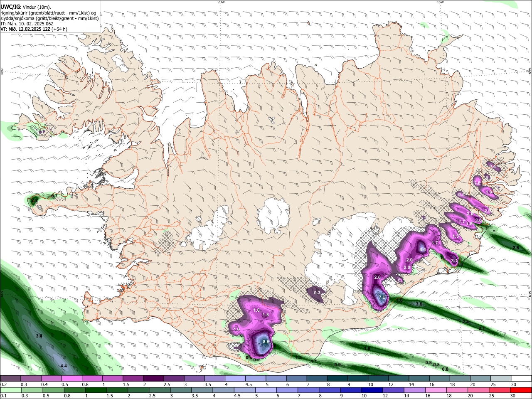Pick the bright red rain swatch labeled 30
Screen dimensions: 532x399
pos(520,390)
